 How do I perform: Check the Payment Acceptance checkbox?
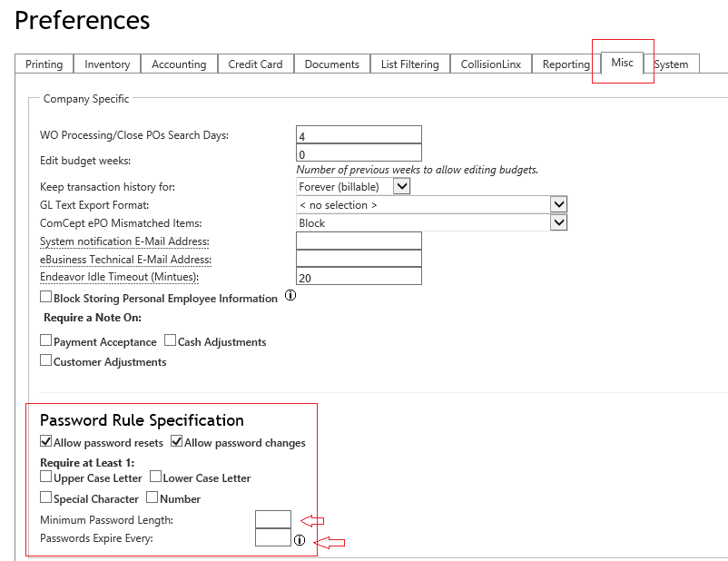[x=46, y=340]
